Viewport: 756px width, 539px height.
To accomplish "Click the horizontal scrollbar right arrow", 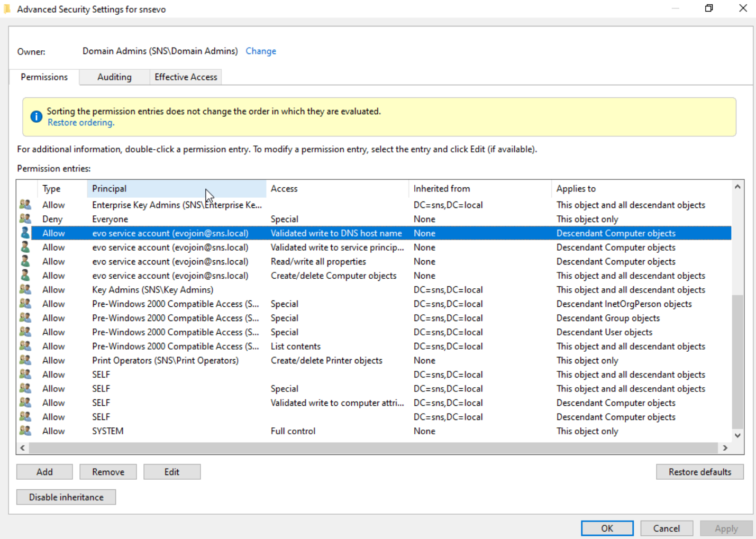I will (x=725, y=447).
